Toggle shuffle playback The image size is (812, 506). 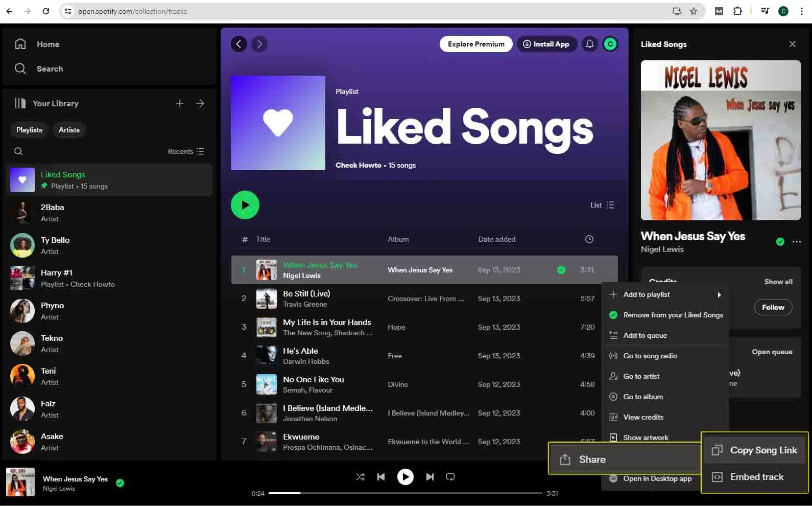point(360,477)
